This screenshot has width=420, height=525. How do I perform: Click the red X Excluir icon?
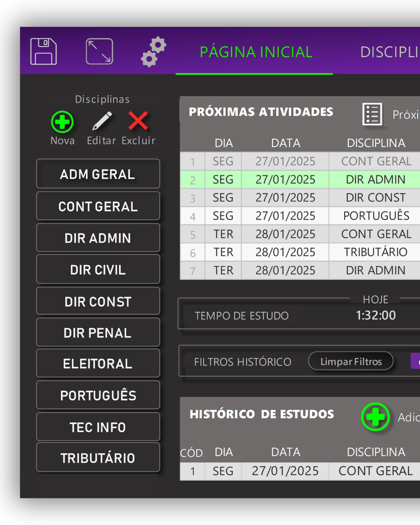click(x=138, y=121)
